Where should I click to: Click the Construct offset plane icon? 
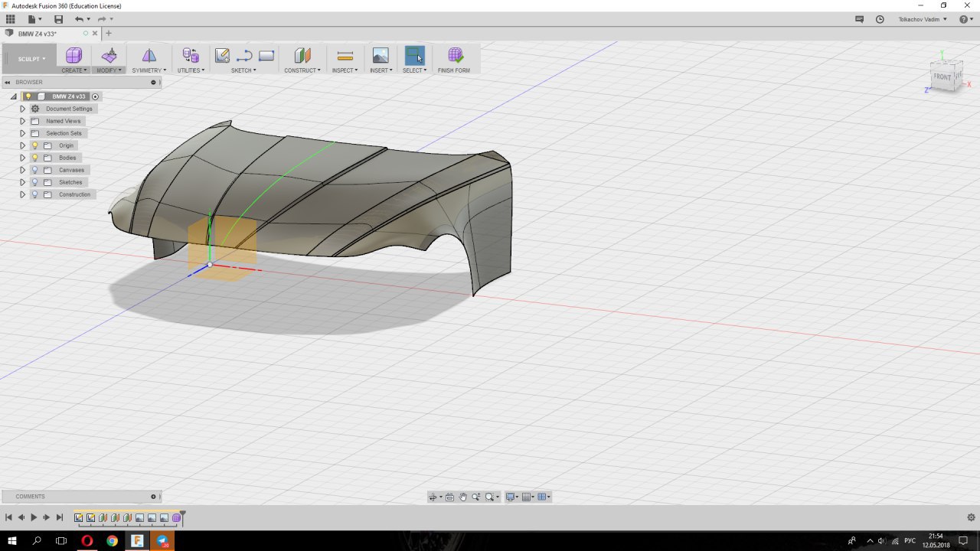(x=302, y=55)
